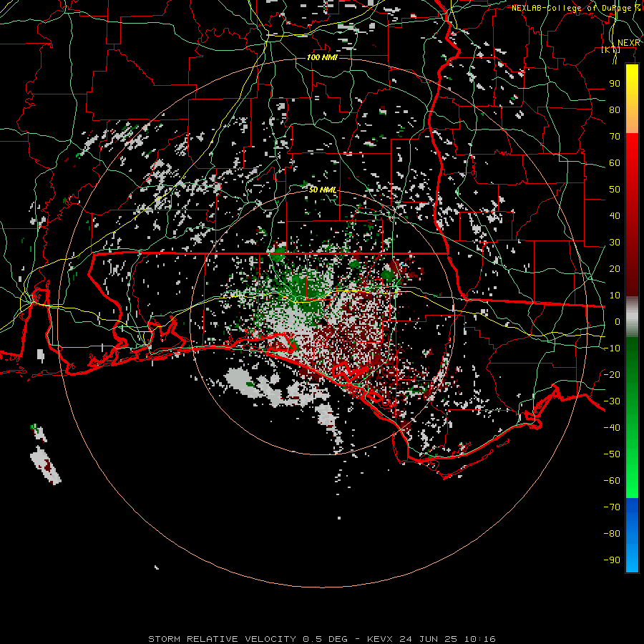
Task: Click the 70 value on velocity scale
Action: point(615,137)
